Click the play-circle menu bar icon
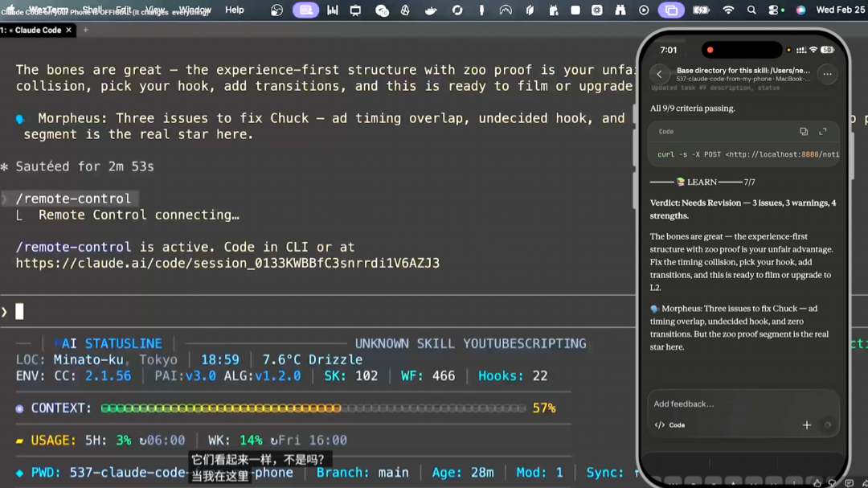The height and width of the screenshot is (488, 868). (643, 10)
